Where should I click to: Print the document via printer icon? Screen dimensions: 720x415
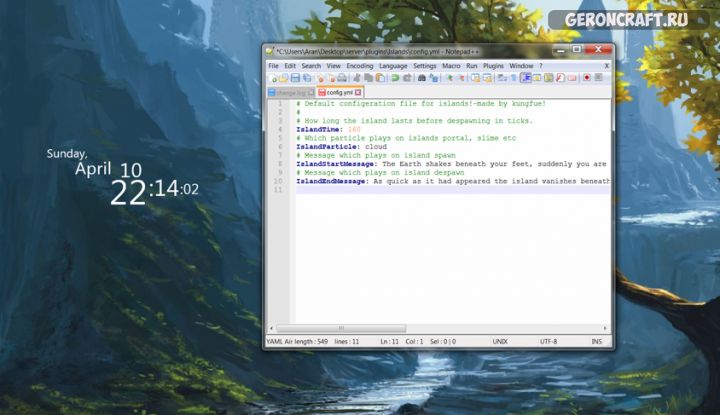342,78
